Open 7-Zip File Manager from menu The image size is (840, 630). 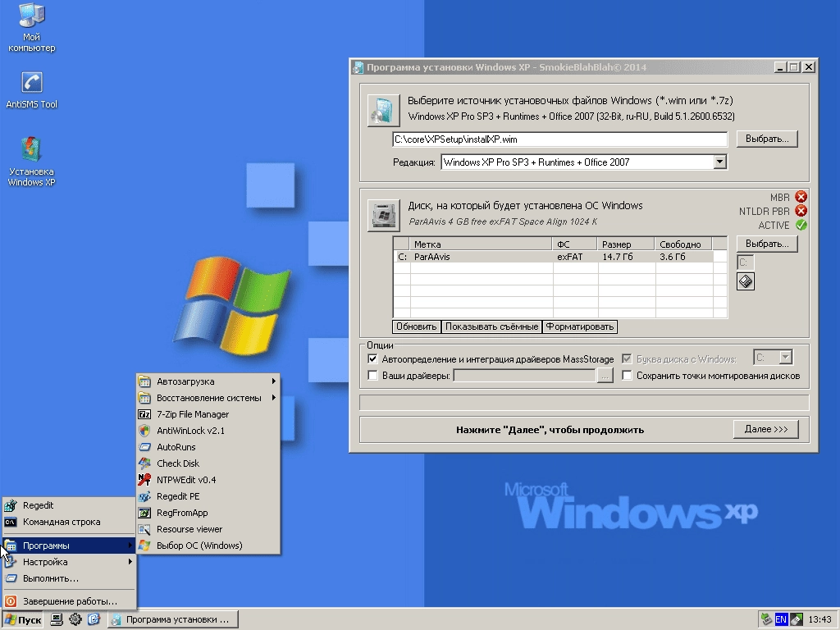coord(208,414)
